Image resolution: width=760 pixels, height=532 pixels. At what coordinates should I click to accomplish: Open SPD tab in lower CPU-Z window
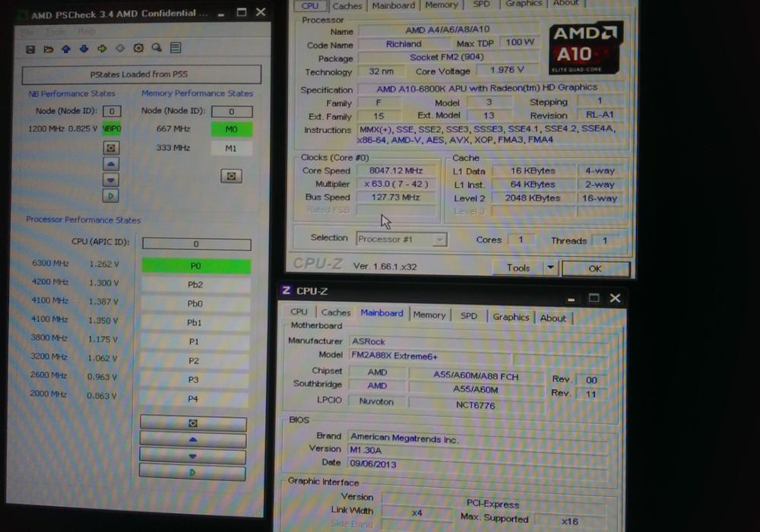469,316
